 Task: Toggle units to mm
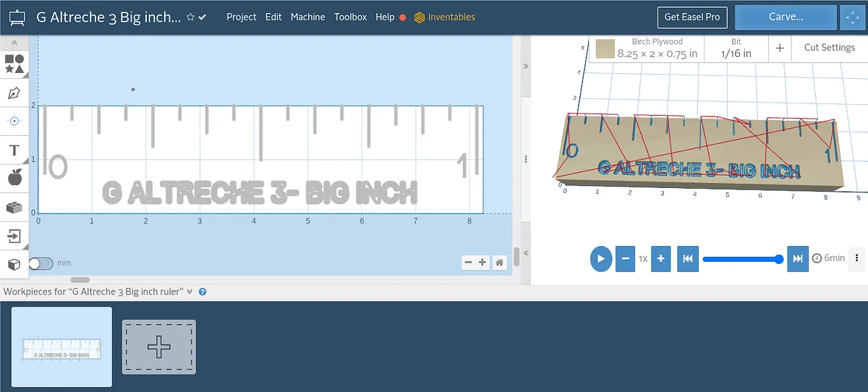click(x=42, y=263)
